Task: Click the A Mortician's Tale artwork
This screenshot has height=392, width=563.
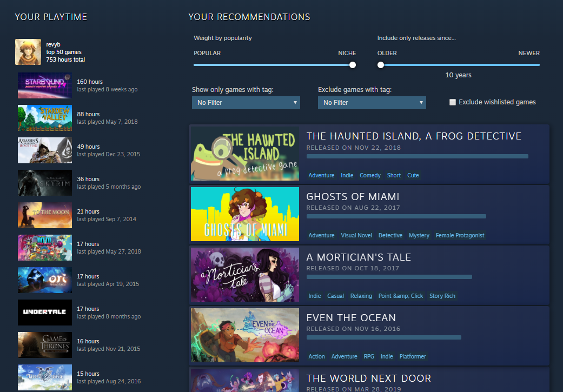Action: click(245, 275)
